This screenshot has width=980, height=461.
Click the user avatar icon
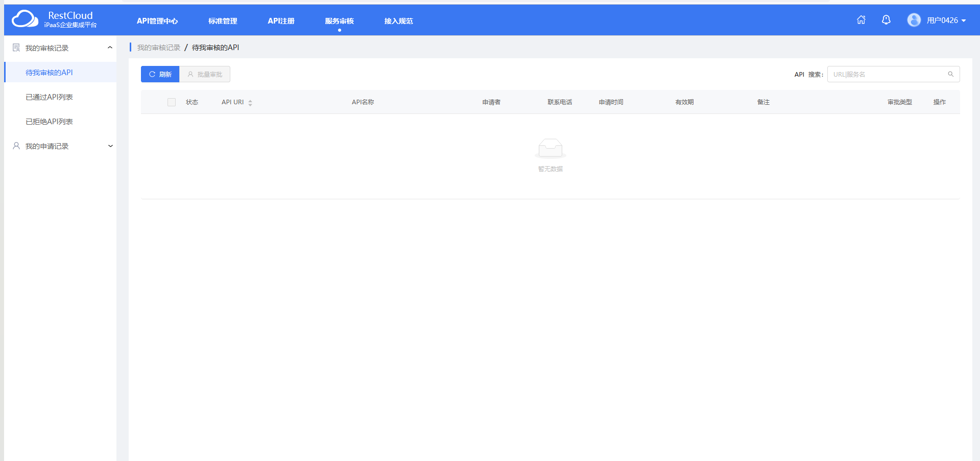(914, 20)
